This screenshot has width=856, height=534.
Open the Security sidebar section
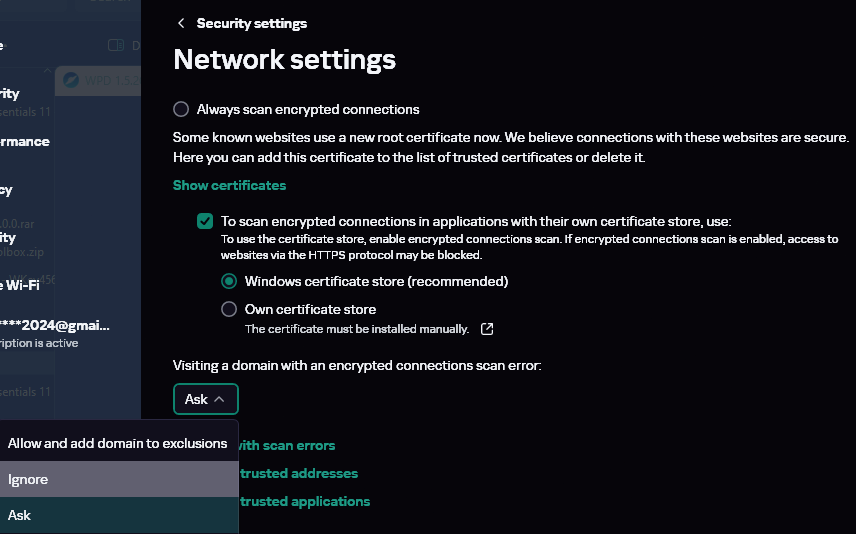10,93
